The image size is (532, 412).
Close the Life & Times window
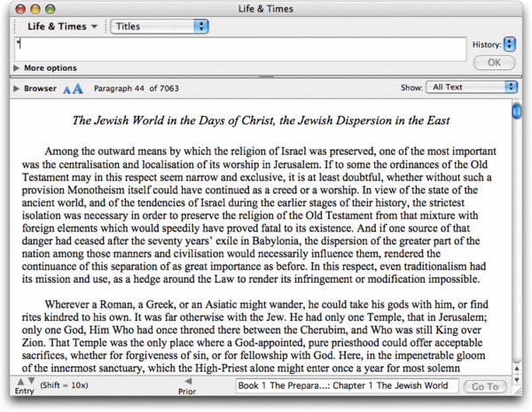(x=20, y=9)
